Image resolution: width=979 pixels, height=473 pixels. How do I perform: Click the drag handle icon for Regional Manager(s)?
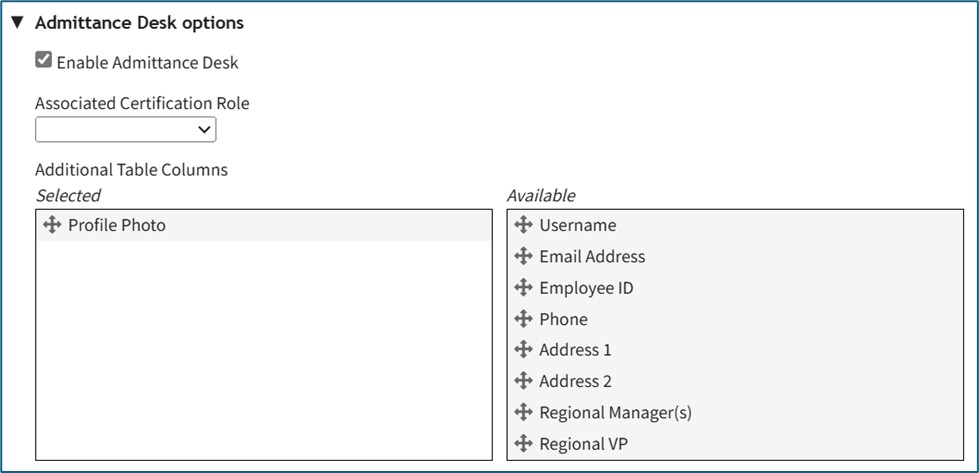pyautogui.click(x=523, y=412)
